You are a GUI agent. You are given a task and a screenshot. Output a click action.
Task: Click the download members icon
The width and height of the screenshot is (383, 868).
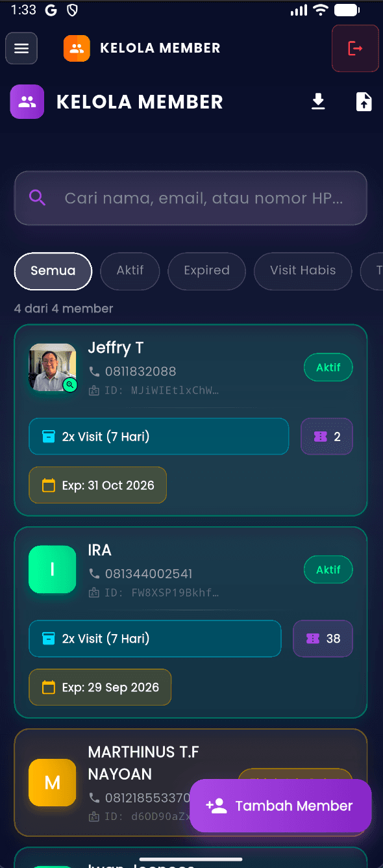point(318,102)
